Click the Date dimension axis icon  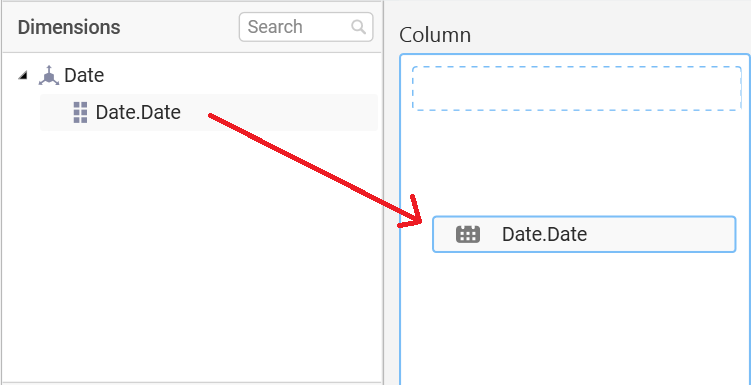(x=49, y=76)
